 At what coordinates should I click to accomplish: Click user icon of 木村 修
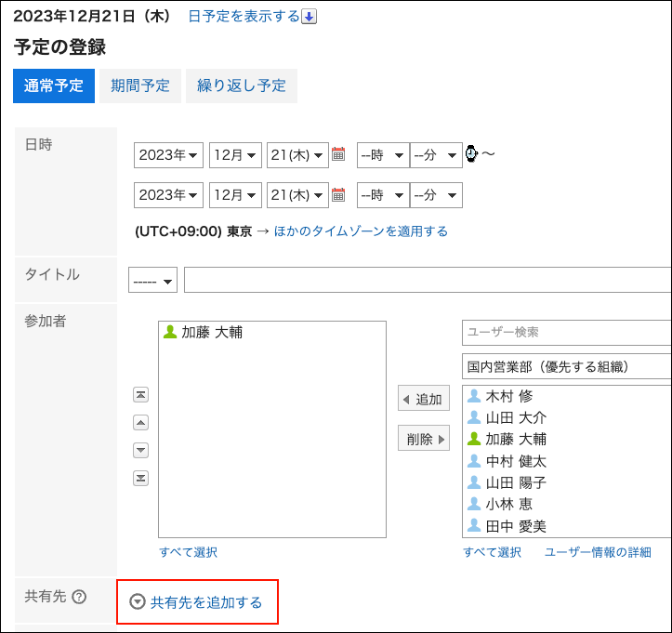[x=474, y=396]
